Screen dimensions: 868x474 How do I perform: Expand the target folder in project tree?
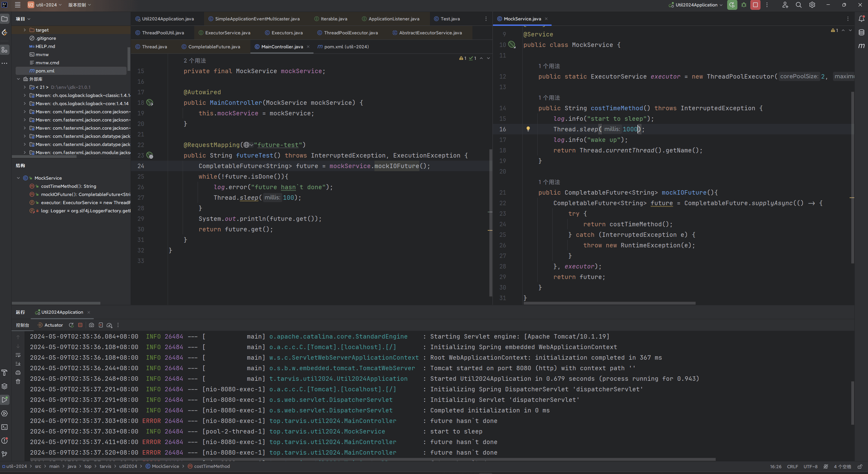[24, 30]
